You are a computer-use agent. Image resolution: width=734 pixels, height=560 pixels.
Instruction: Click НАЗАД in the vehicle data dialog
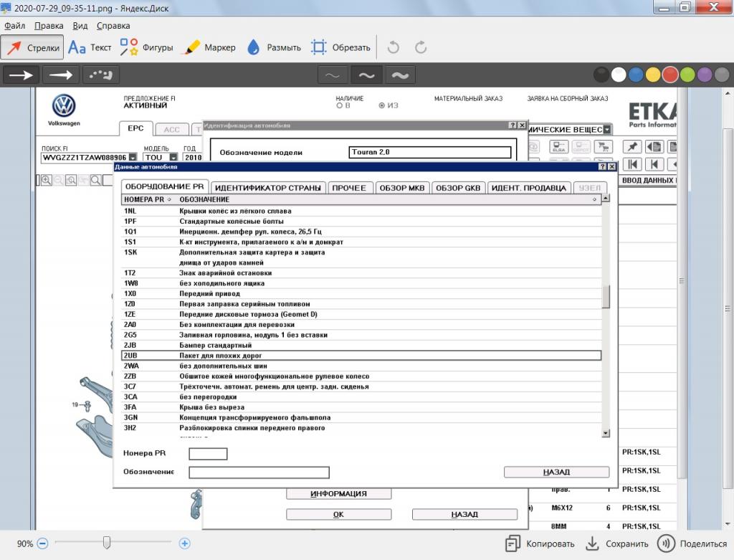[556, 472]
